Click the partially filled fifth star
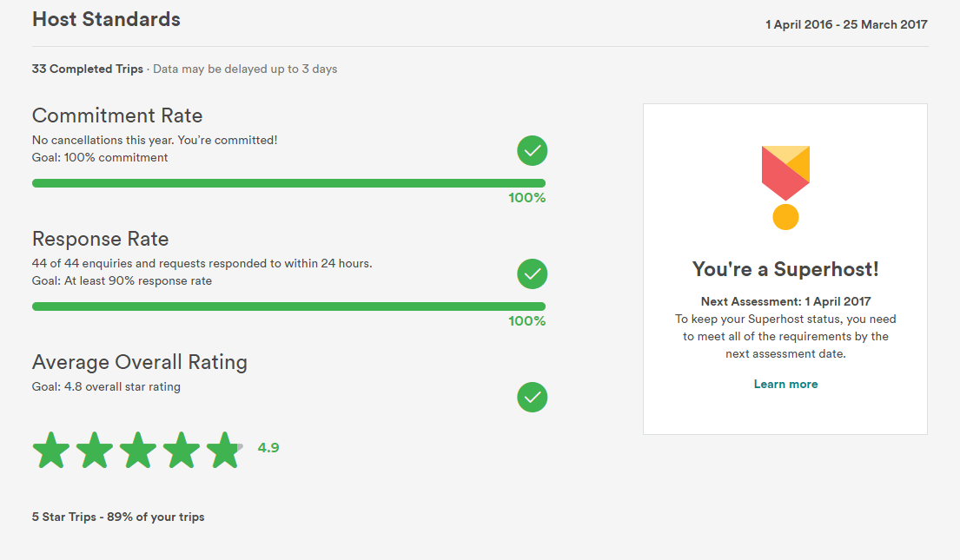Viewport: 960px width, 560px height. 224,450
